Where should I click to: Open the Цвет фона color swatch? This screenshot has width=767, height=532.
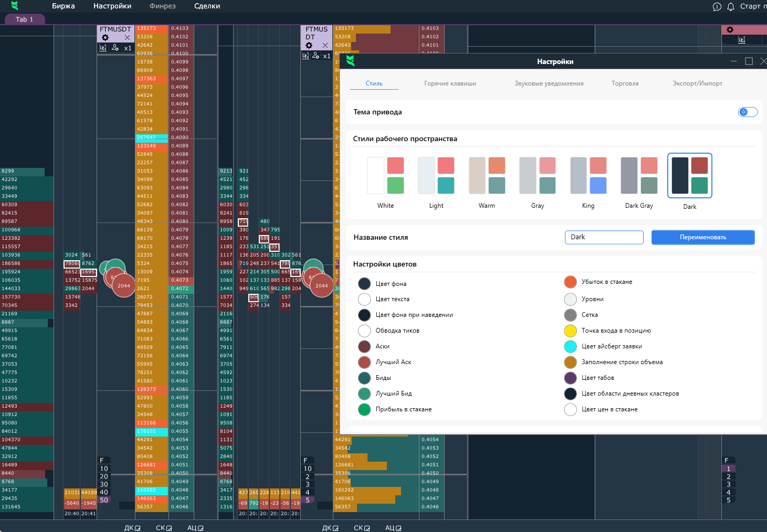pos(364,284)
